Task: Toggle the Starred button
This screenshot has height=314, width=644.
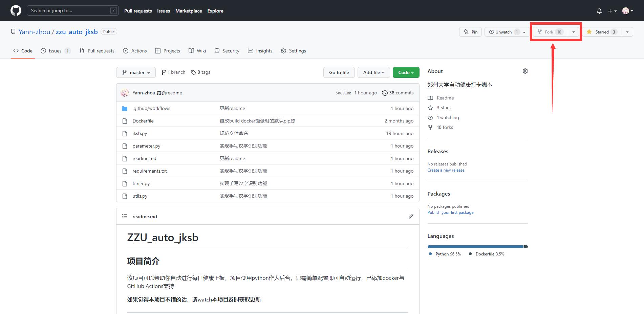Action: [602, 32]
